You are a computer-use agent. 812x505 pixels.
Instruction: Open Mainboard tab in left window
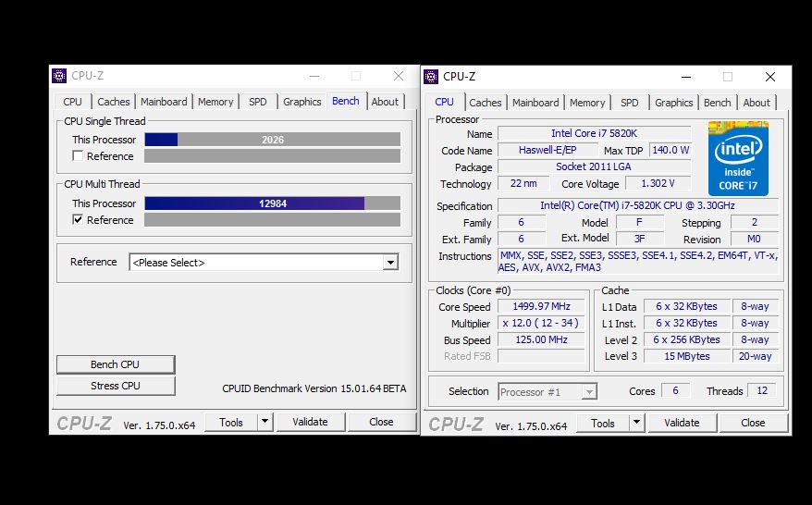(164, 102)
